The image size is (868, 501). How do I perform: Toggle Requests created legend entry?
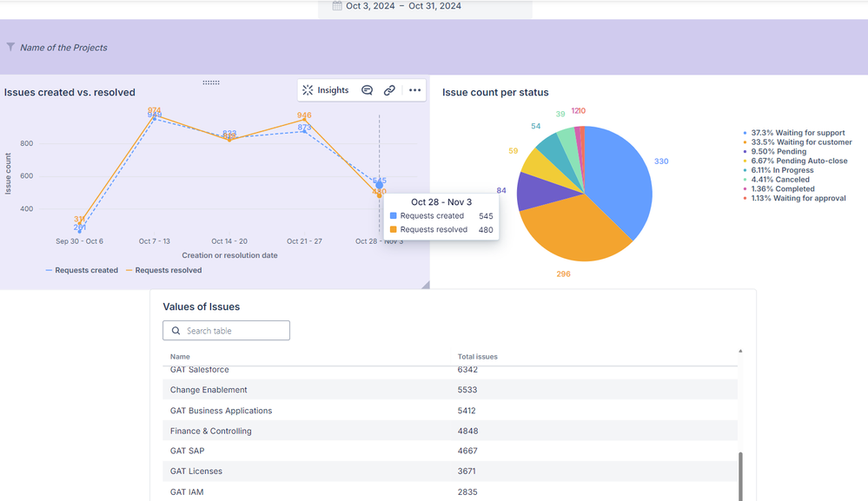click(82, 270)
